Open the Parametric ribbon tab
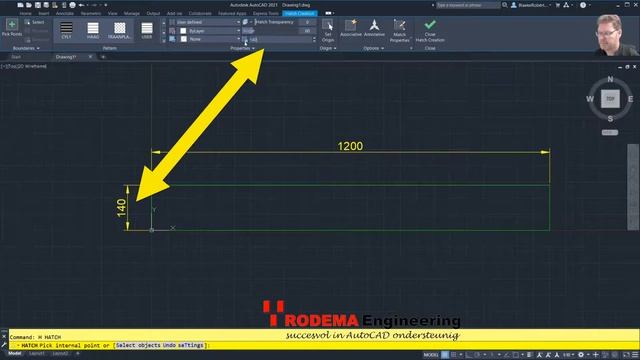This screenshot has width=640, height=360. coord(91,13)
